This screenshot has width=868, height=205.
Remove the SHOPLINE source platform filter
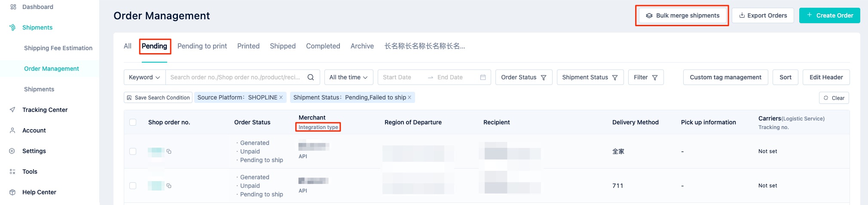click(x=281, y=97)
